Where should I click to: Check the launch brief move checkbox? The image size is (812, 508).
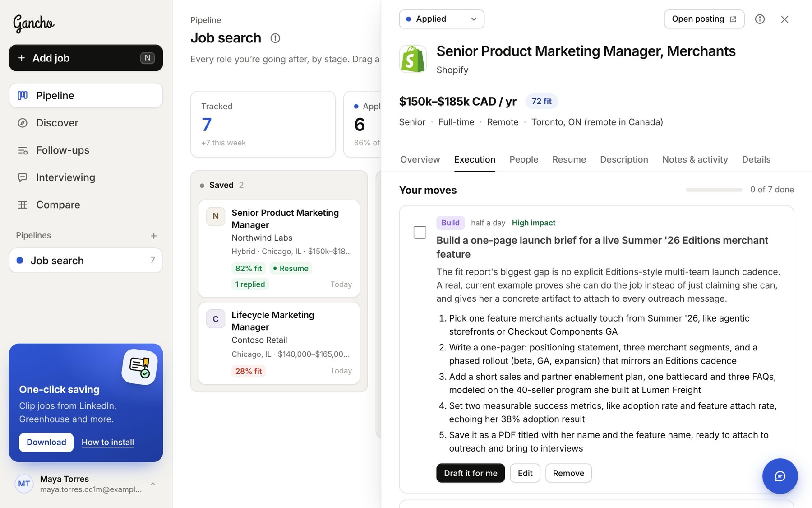tap(420, 233)
